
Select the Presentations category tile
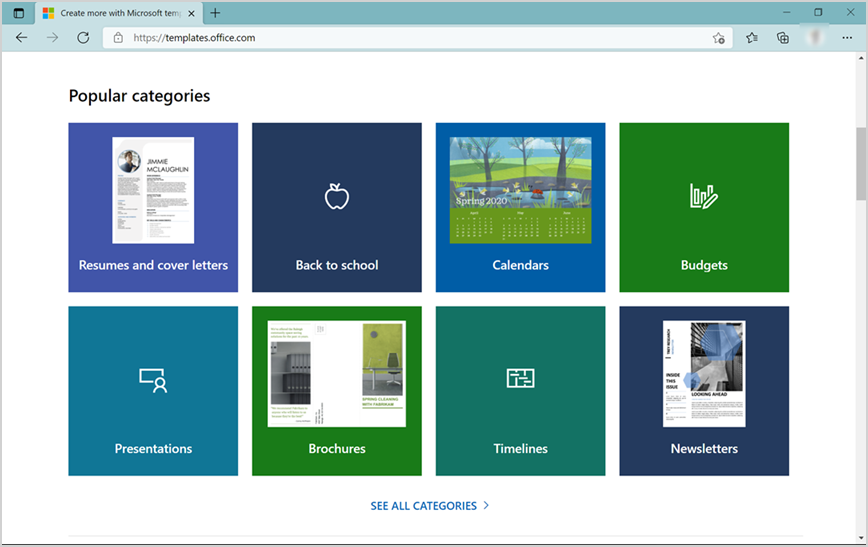pyautogui.click(x=153, y=391)
